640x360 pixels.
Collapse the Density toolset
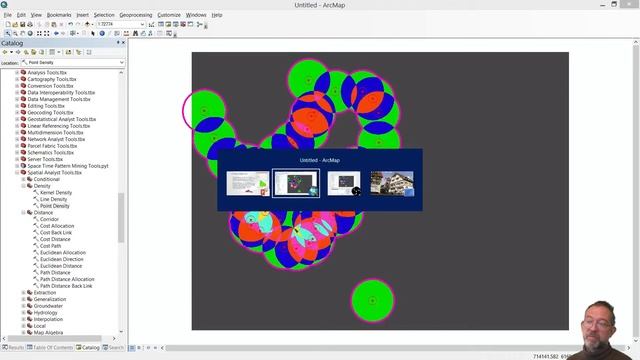[x=23, y=186]
